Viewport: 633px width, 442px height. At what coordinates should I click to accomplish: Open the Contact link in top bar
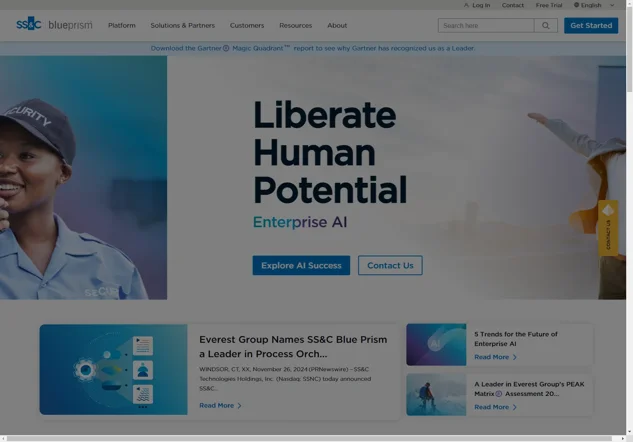tap(513, 5)
